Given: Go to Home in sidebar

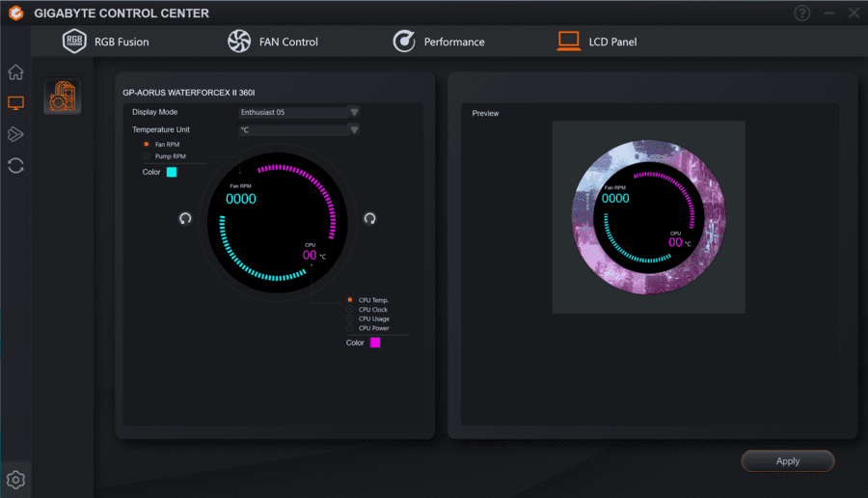Looking at the screenshot, I should coord(15,72).
